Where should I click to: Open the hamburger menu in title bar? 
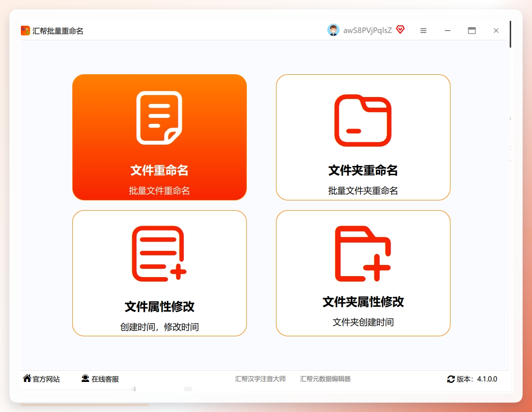[x=423, y=31]
